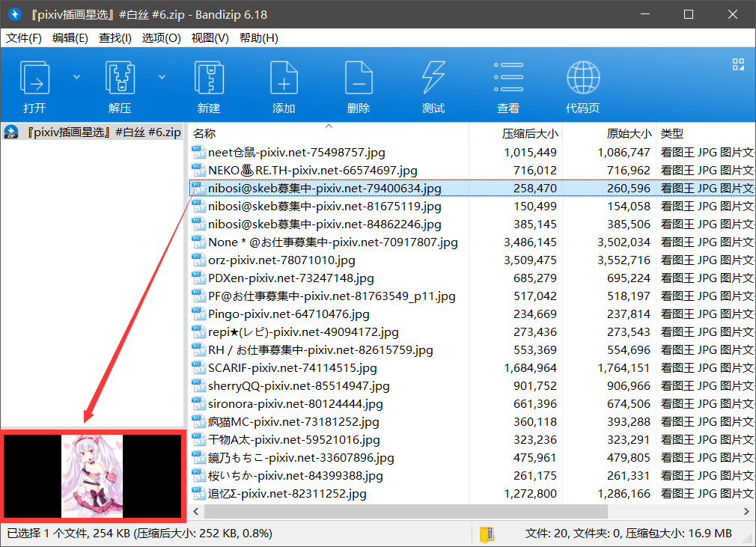
Task: Click the Add files (添加) icon
Action: pyautogui.click(x=284, y=78)
